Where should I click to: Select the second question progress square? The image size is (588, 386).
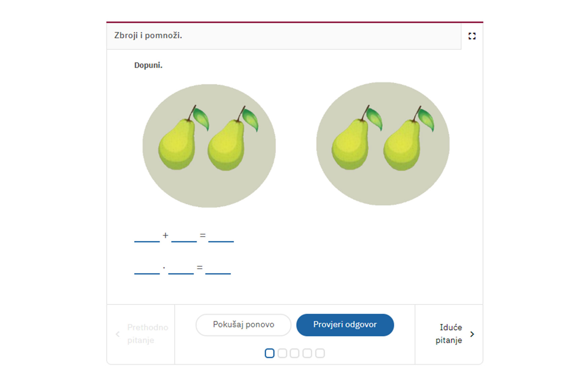(x=282, y=353)
